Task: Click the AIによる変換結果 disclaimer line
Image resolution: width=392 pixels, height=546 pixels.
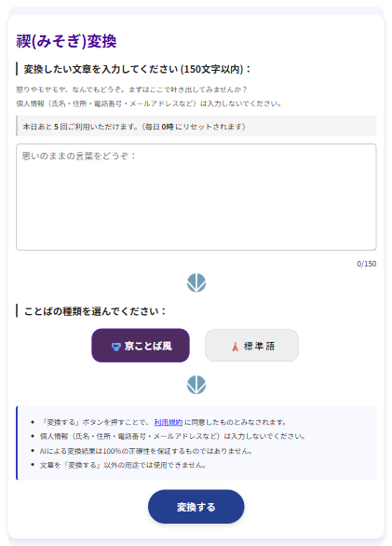Action: 146,451
